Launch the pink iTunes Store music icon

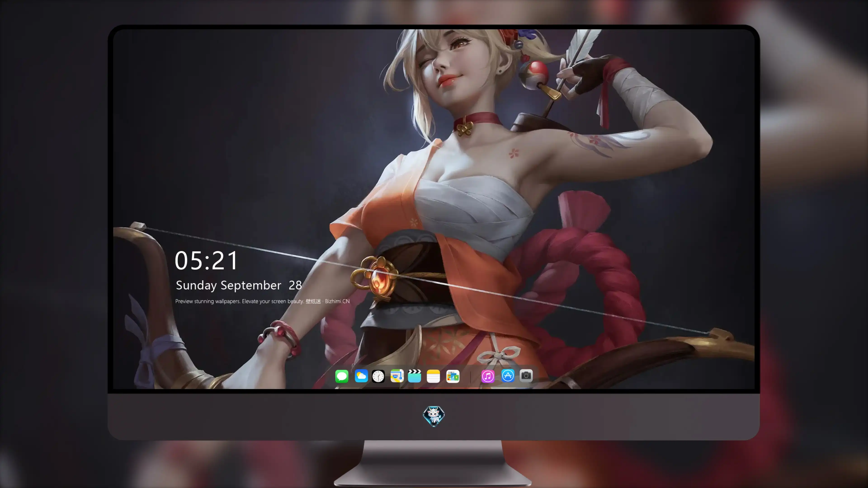pyautogui.click(x=488, y=376)
